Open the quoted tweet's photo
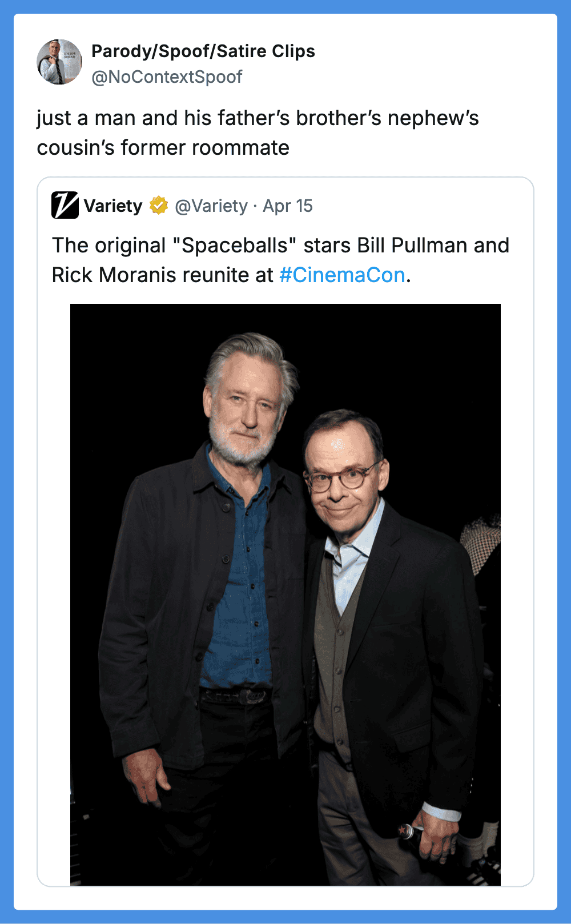571x924 pixels. pyautogui.click(x=285, y=594)
